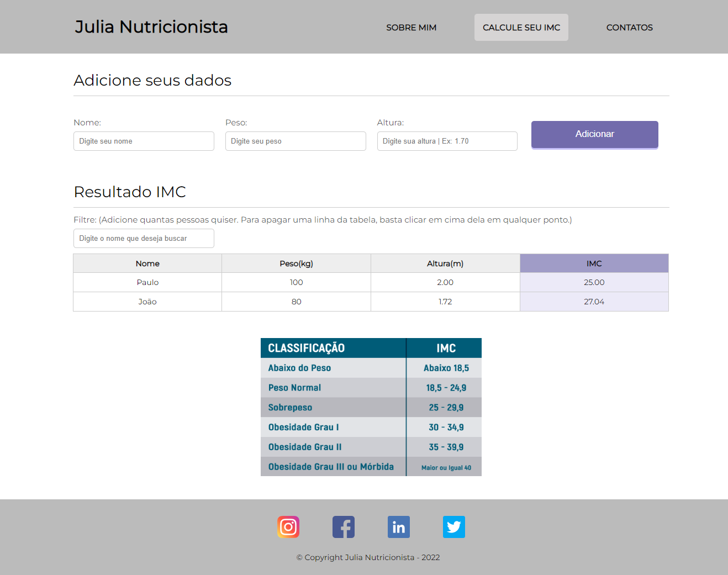
Task: Click the name filter search box
Action: tap(144, 238)
